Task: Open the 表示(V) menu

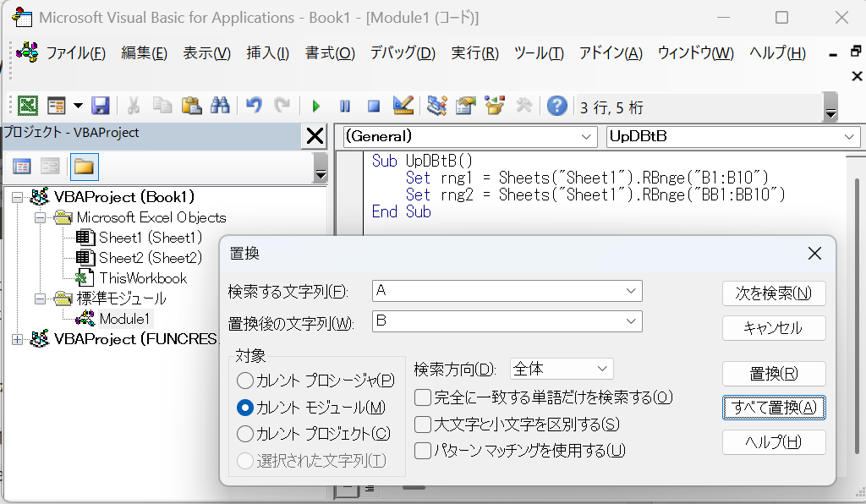Action: (206, 53)
